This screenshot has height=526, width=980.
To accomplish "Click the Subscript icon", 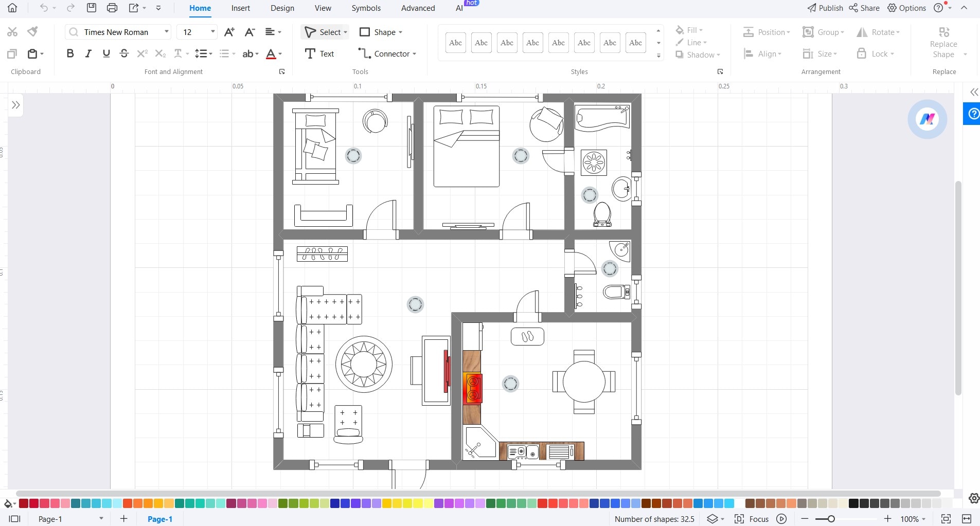I will [x=161, y=53].
